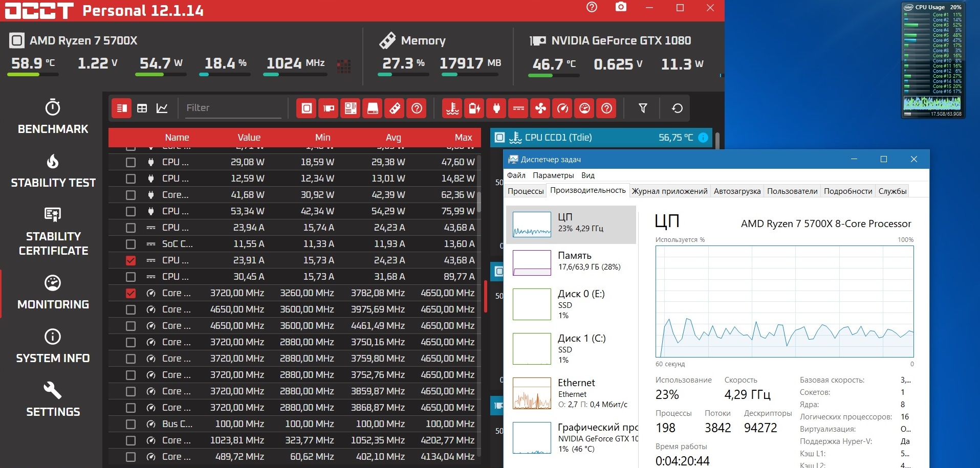Reset the min, avg and max statistics
This screenshot has height=468, width=980.
pyautogui.click(x=677, y=108)
